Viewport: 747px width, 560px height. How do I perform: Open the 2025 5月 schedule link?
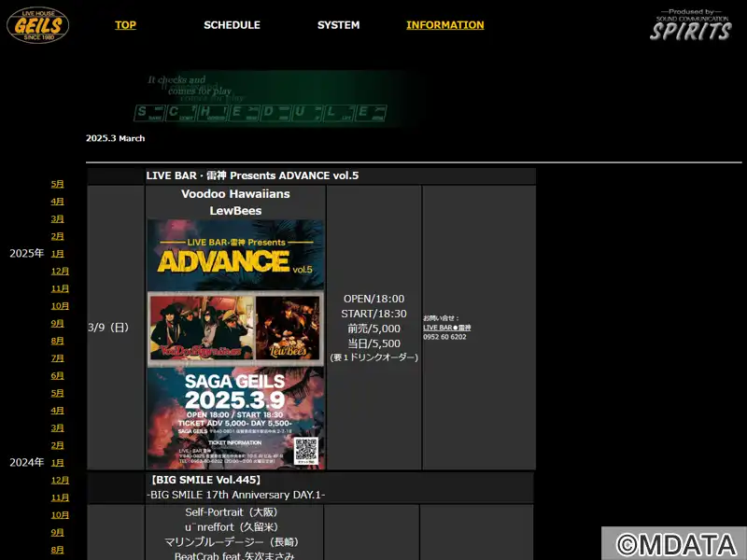pos(57,184)
